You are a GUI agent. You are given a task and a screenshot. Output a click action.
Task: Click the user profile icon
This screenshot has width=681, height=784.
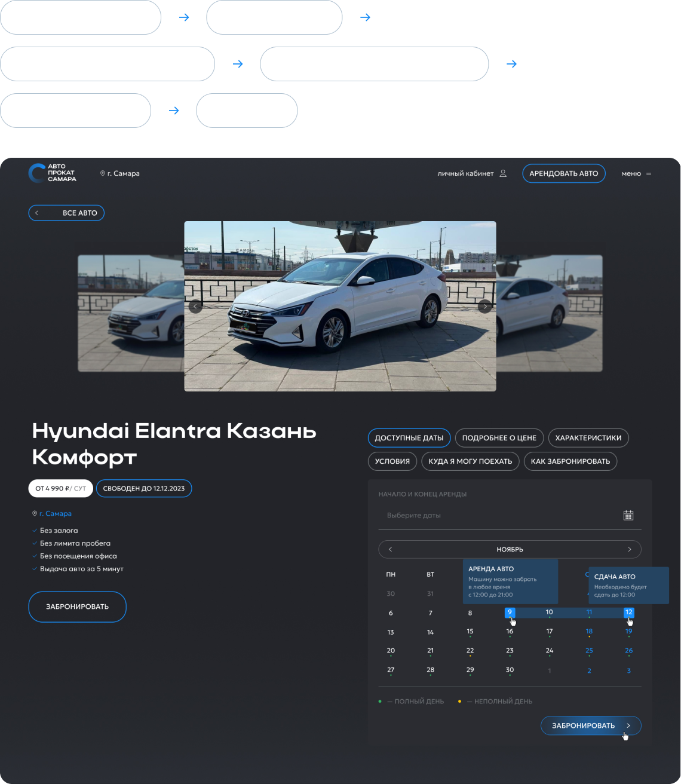click(x=503, y=173)
